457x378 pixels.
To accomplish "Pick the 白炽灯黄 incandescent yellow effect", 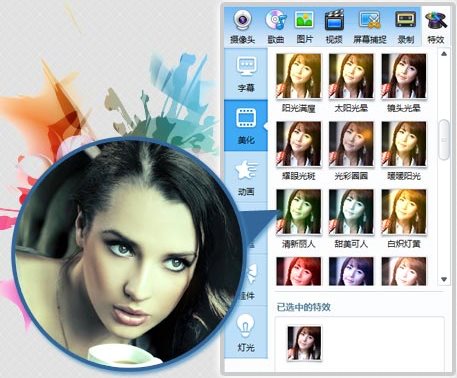I will pyautogui.click(x=404, y=212).
